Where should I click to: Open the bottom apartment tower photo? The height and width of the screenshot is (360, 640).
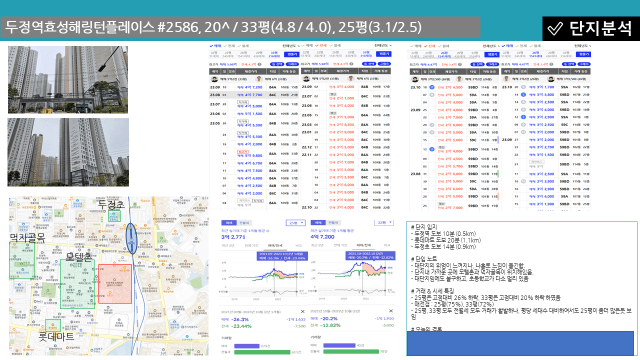point(68,152)
